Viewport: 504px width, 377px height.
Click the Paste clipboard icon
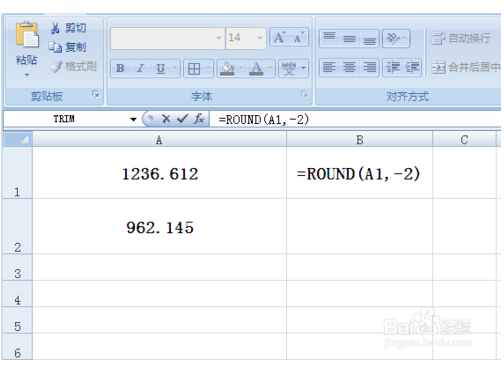(27, 34)
